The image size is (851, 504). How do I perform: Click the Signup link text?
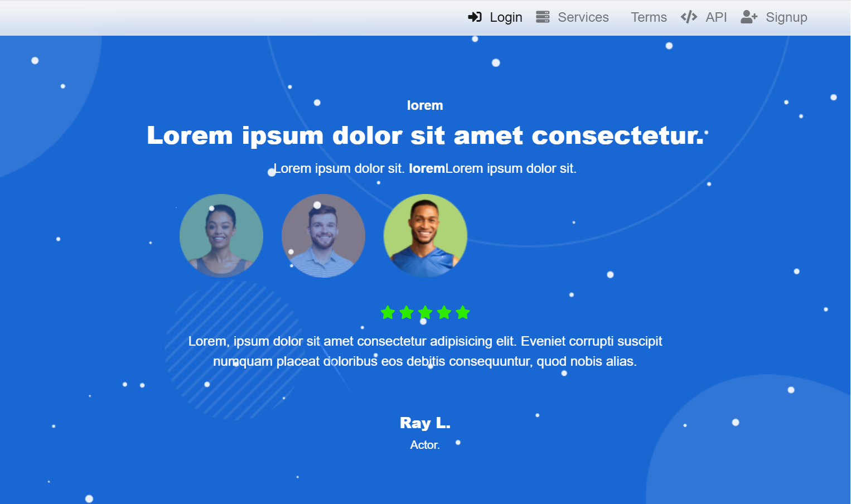786,17
